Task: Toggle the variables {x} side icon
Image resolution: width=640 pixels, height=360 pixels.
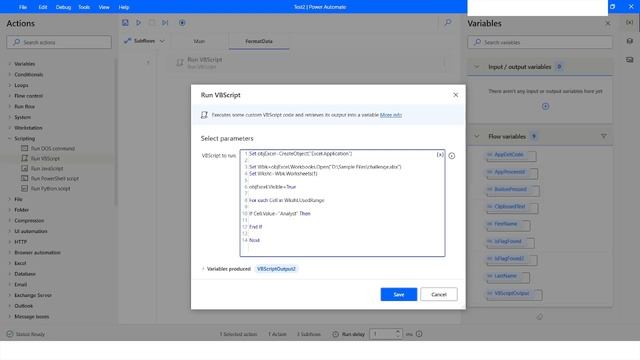Action: coord(629,22)
